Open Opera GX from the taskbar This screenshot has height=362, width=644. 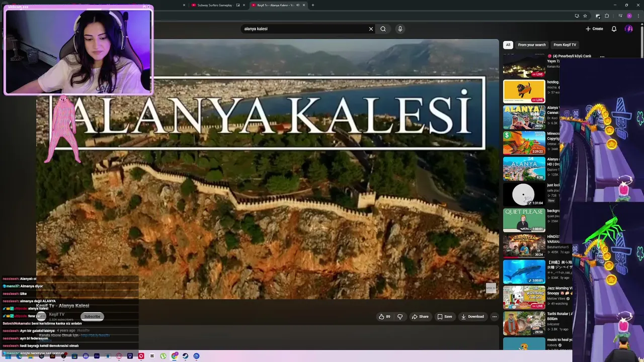point(119,356)
